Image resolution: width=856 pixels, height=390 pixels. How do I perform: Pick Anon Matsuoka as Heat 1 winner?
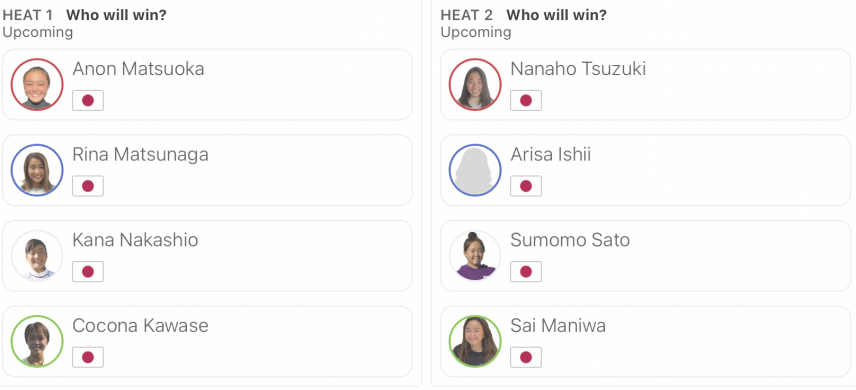click(x=207, y=85)
